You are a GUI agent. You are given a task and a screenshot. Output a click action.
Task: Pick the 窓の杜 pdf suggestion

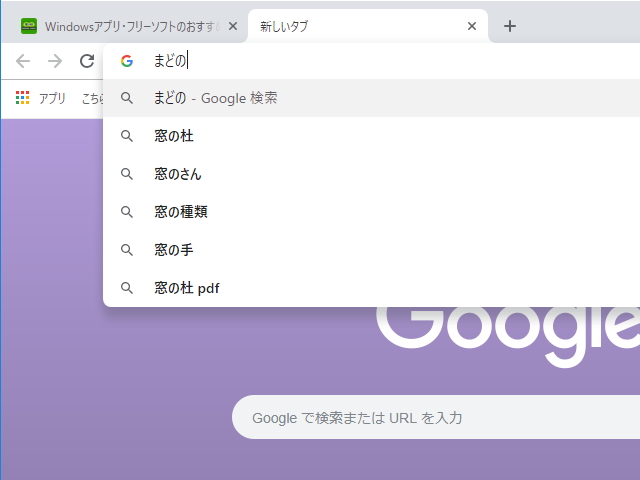click(x=371, y=288)
